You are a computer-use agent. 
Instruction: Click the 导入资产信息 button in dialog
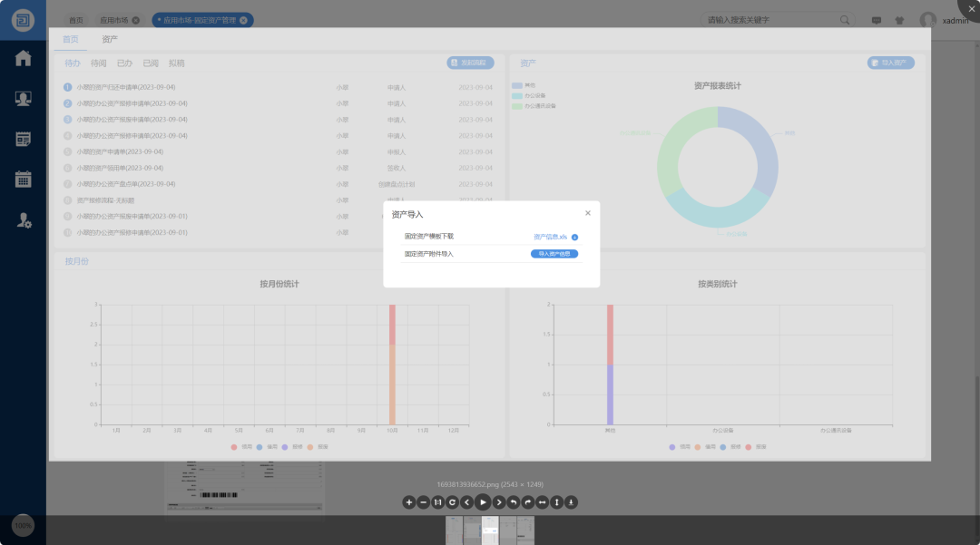coord(554,254)
